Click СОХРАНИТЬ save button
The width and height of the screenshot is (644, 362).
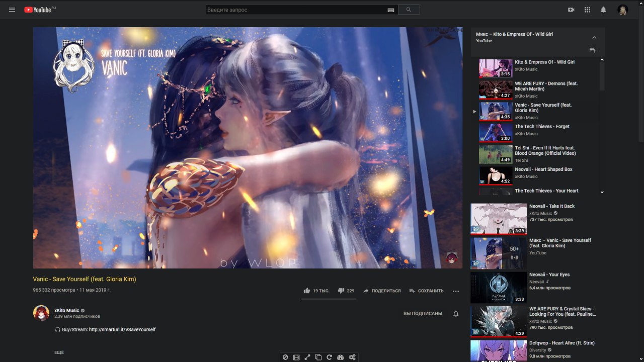426,291
